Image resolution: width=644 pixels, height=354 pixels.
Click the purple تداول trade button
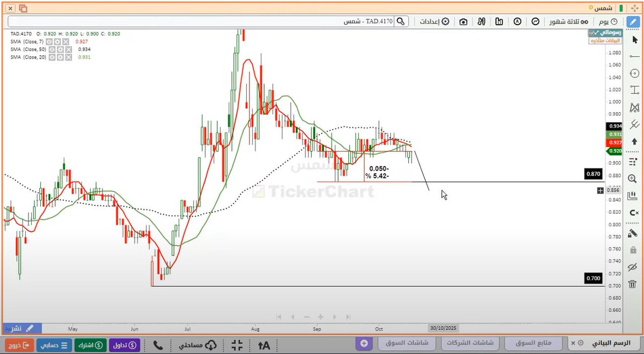click(125, 344)
